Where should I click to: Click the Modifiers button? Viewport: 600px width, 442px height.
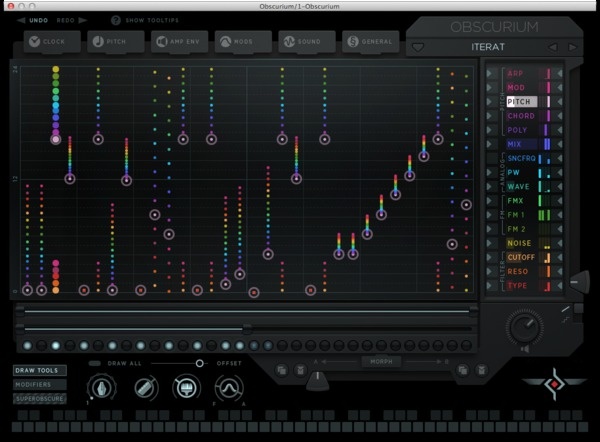coord(37,385)
